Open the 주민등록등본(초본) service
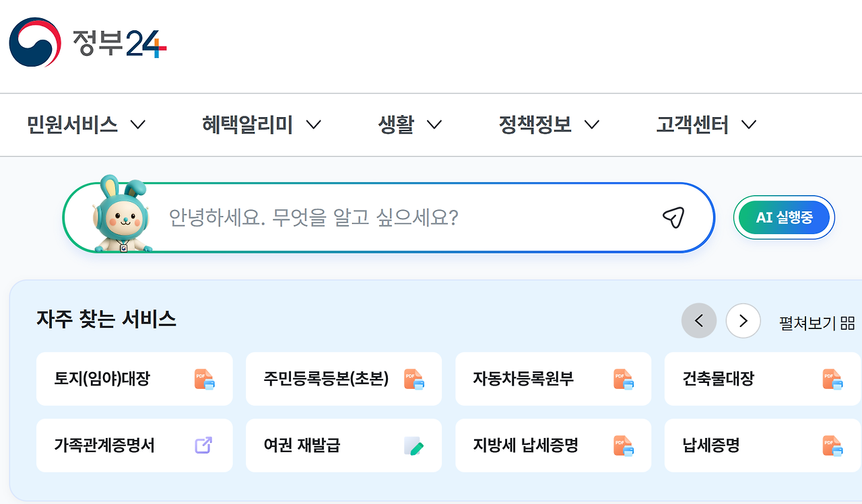Viewport: 862px width, 504px height. point(343,379)
